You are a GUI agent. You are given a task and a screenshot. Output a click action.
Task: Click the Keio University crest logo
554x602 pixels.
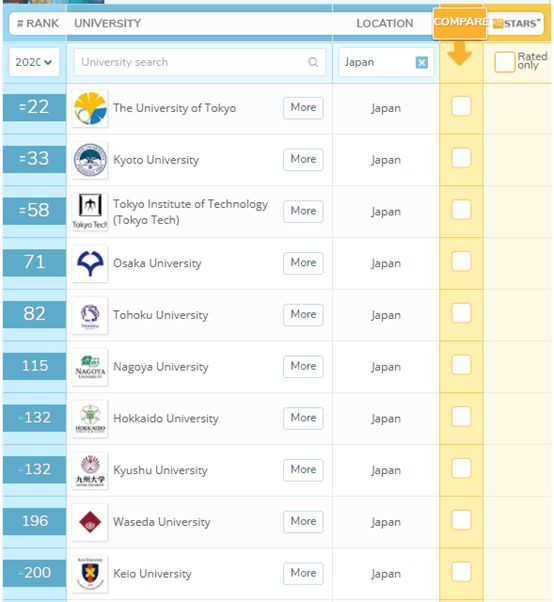(x=90, y=574)
